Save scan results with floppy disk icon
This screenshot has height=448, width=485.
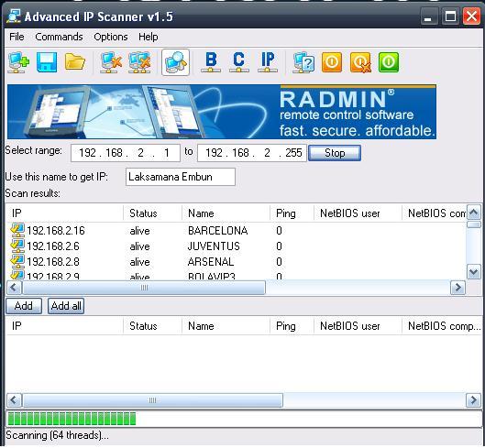click(x=47, y=62)
